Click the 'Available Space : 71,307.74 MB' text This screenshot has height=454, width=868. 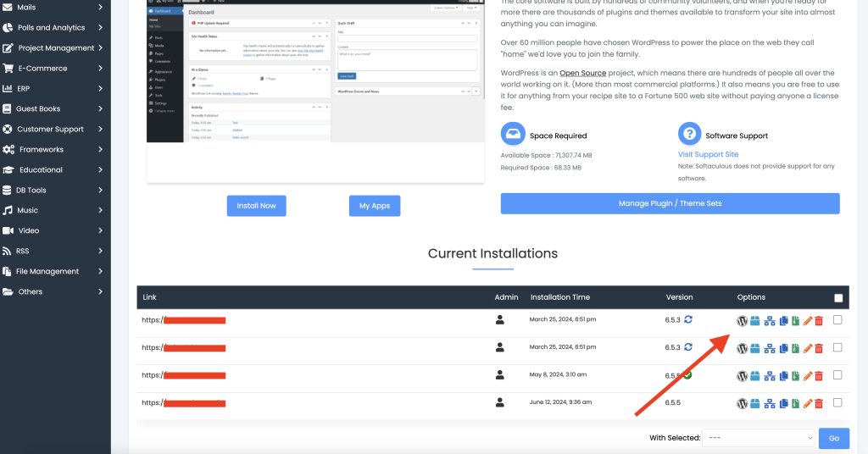[x=546, y=155]
